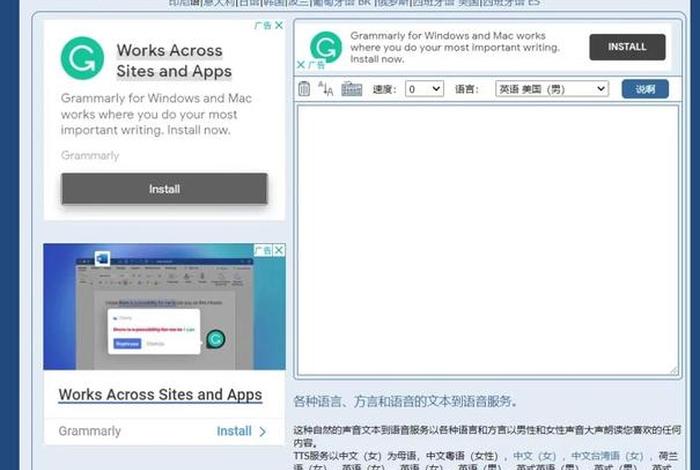Click the Grammarly logo in the top banner ad

[326, 47]
